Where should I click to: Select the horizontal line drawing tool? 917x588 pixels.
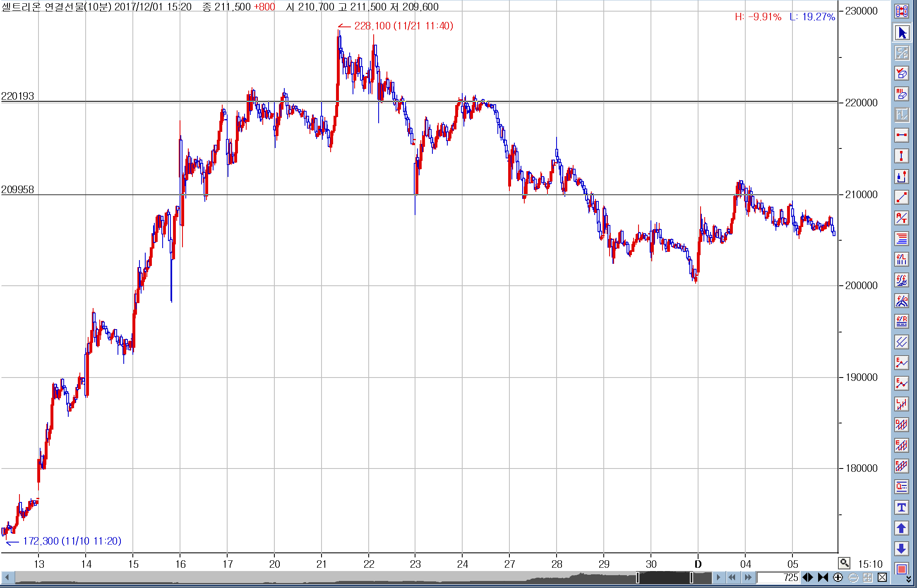pos(902,135)
